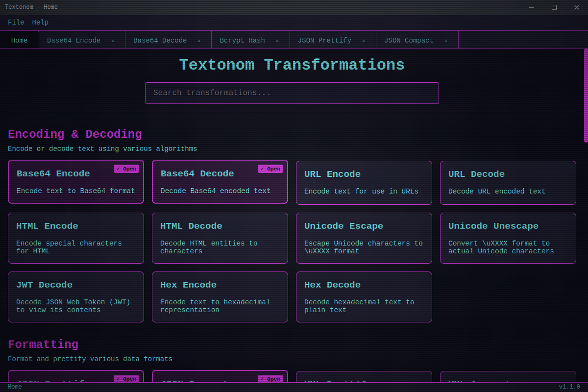Screen dimensions: 588x392
Task: Switch to the Bcrypt Hash tab
Action: [x=242, y=40]
